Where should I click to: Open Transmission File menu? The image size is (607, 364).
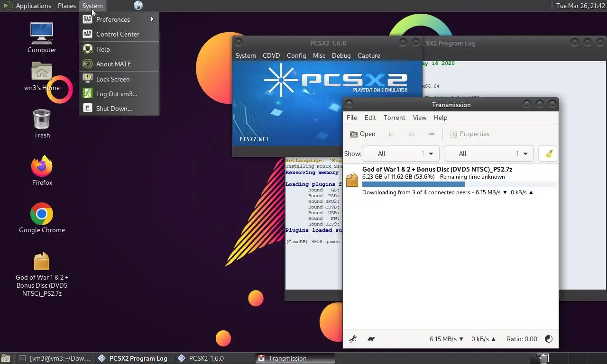pyautogui.click(x=352, y=118)
